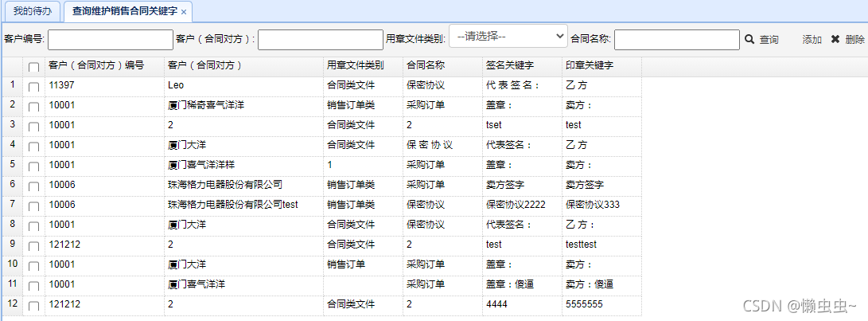Click the 删除 button label

click(x=855, y=39)
